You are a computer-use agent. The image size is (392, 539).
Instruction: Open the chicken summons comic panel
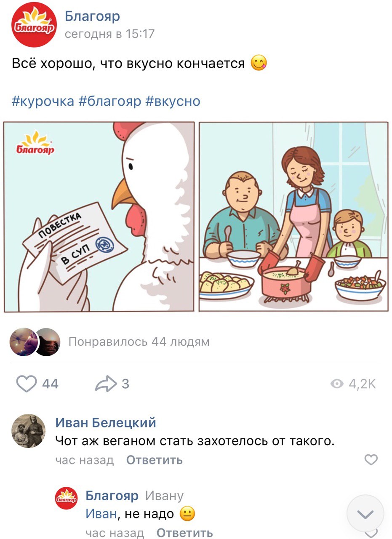[99, 217]
